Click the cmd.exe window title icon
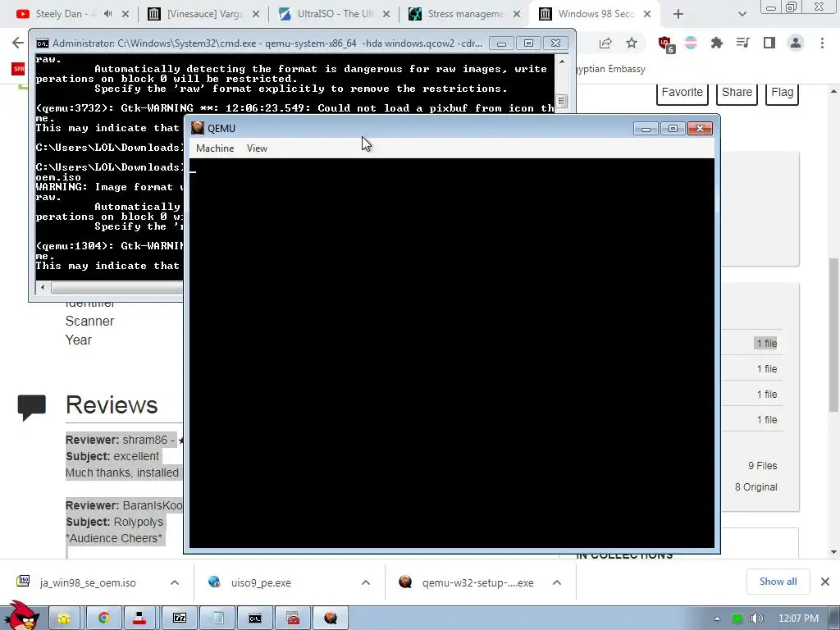Image resolution: width=840 pixels, height=630 pixels. point(43,43)
